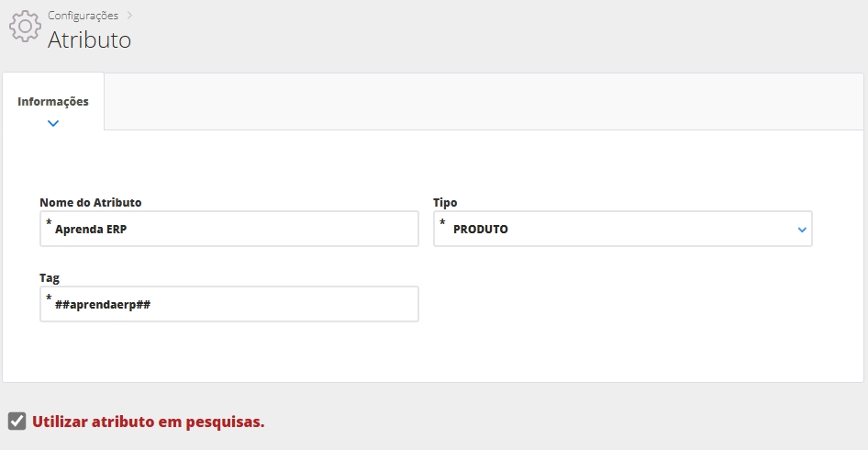Screen dimensions: 868x450
Task: Click the Tipo dropdown arrow
Action: point(801,230)
